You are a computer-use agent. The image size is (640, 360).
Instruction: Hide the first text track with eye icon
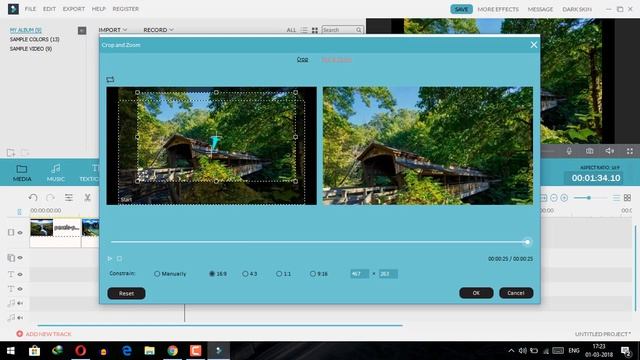(20, 274)
